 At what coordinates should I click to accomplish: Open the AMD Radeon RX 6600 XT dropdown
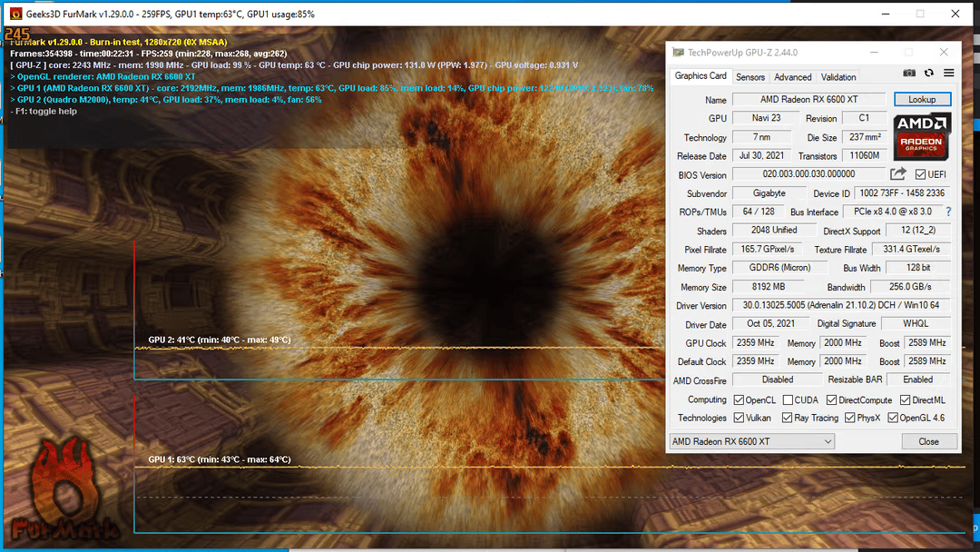pos(752,441)
